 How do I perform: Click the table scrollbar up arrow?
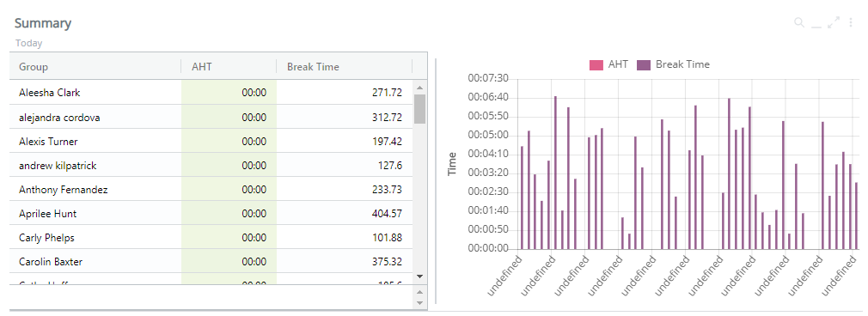(419, 88)
